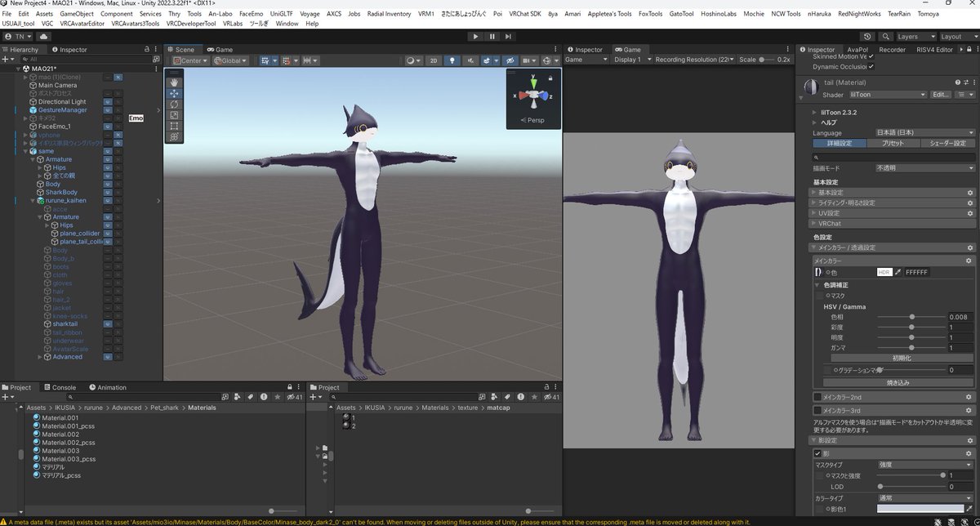Select the Scale tool in Scene
Screen dimensions: 980x526
coord(175,115)
